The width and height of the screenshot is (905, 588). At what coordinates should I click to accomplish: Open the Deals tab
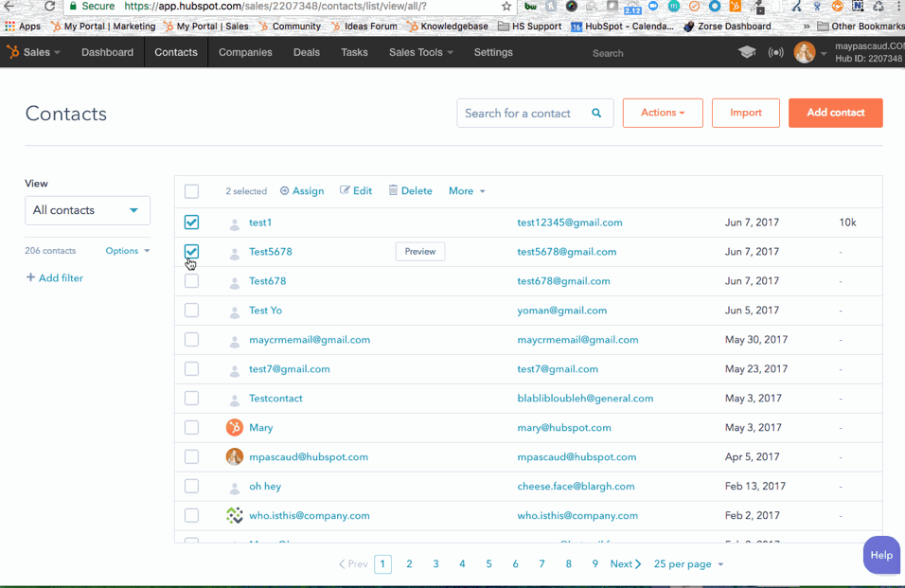point(307,52)
